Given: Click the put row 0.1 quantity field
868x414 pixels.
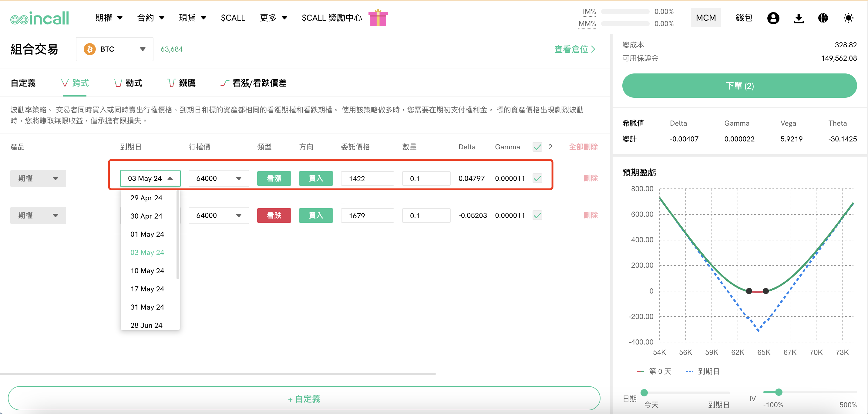Looking at the screenshot, I should (426, 215).
